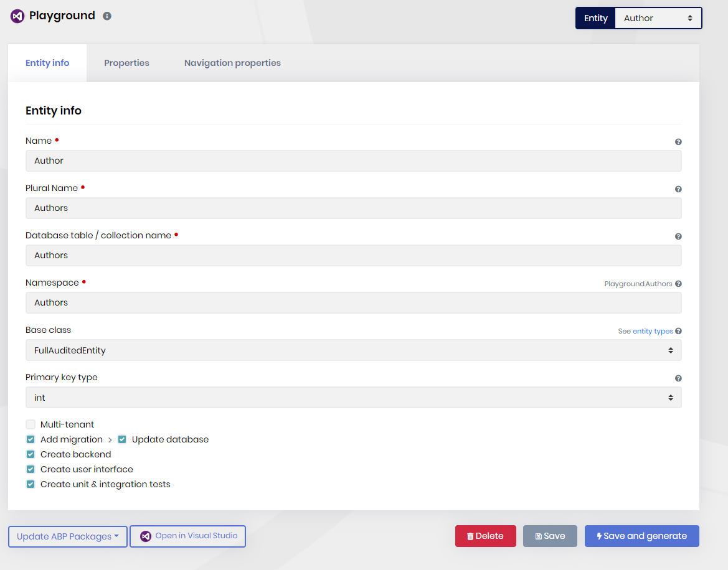Open the Primary key type dropdown
Screen dimensions: 728x570
pos(353,398)
